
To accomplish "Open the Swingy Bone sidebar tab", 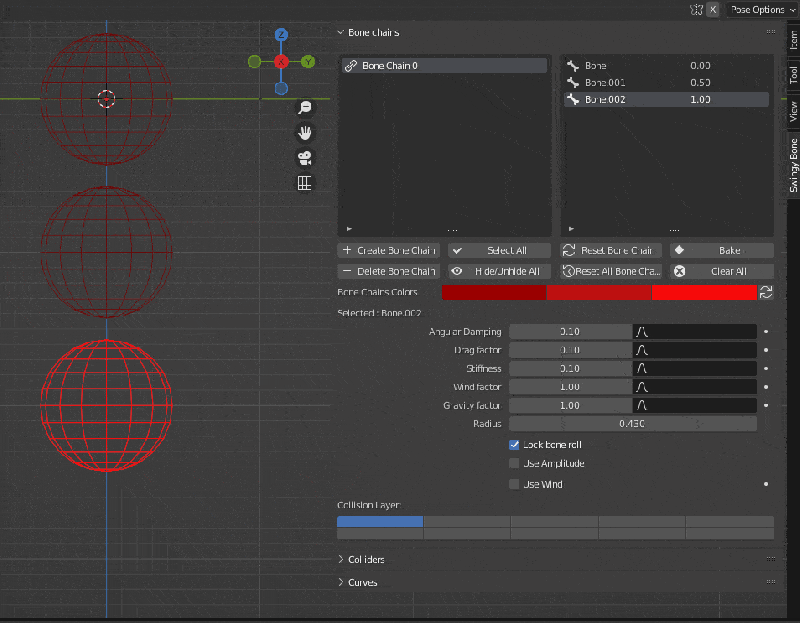I will pyautogui.click(x=793, y=165).
